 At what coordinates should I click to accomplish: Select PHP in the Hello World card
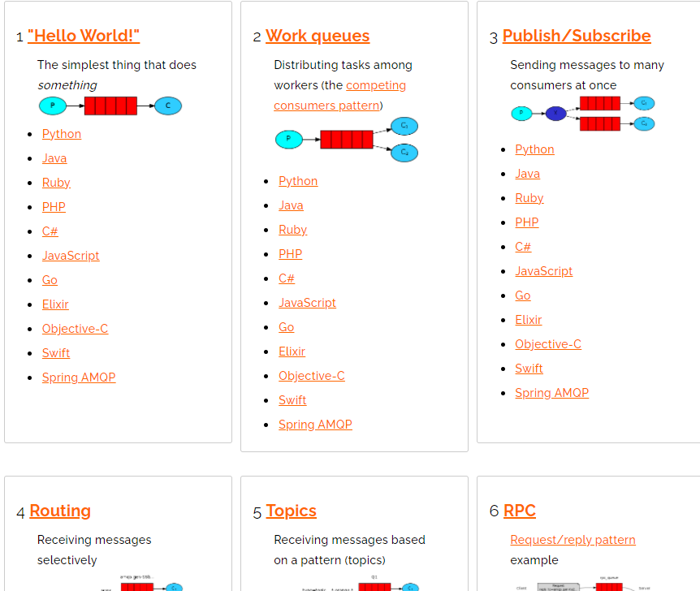(54, 207)
